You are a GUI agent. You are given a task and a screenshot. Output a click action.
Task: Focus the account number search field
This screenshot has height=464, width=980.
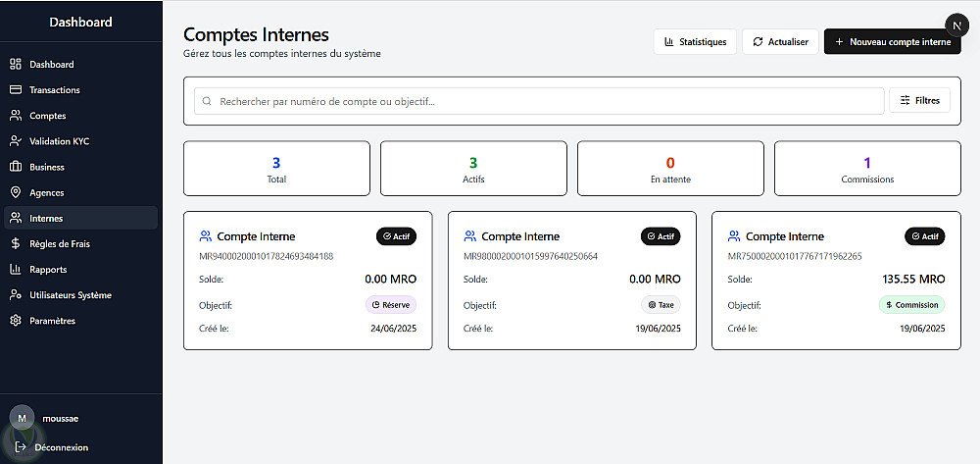[x=539, y=101]
